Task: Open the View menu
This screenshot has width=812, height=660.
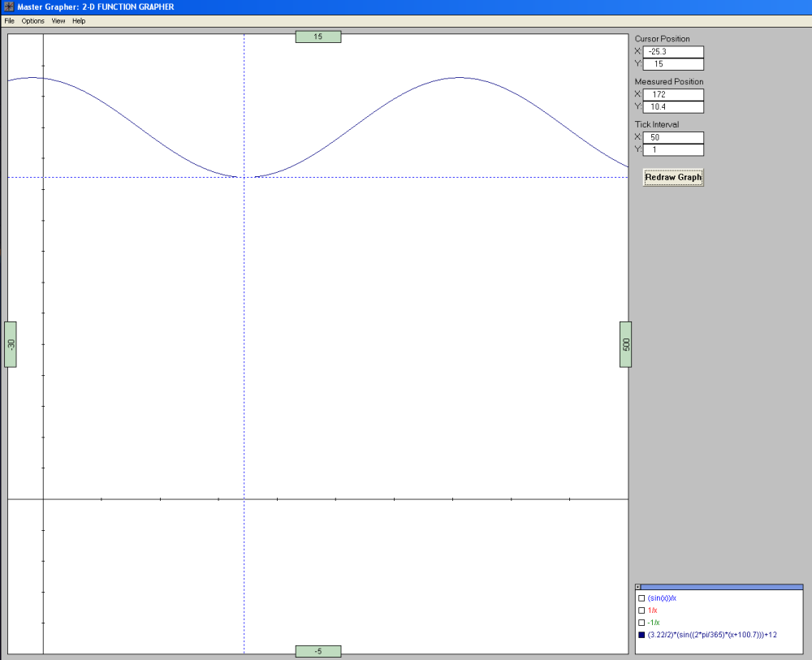Action: [x=58, y=21]
